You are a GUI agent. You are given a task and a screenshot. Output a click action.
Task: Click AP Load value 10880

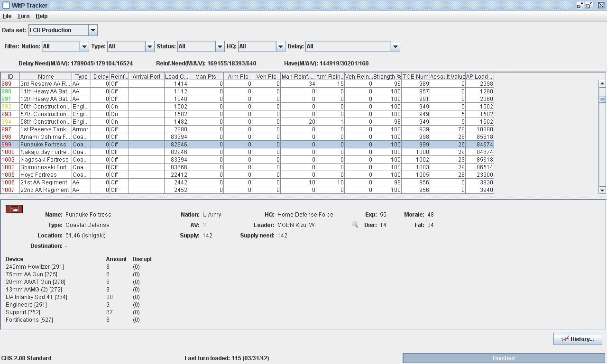pos(480,129)
